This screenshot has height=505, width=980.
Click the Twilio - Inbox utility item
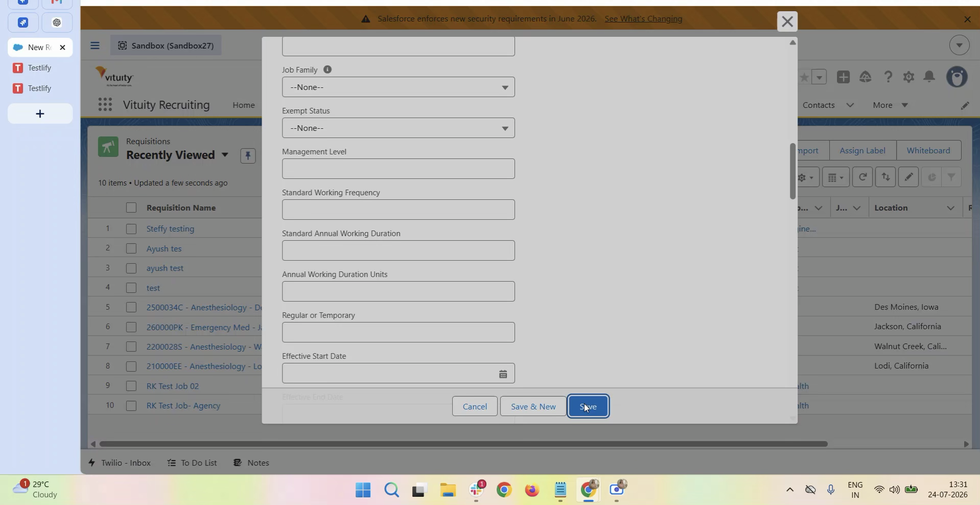(x=120, y=463)
